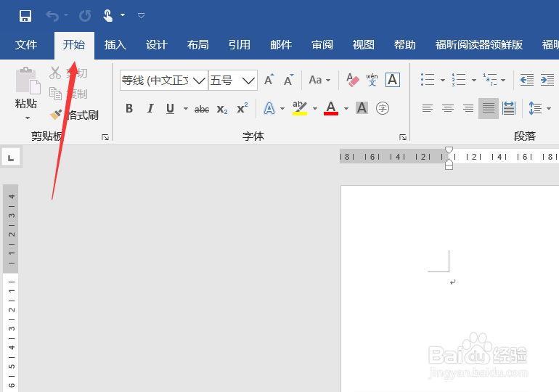Apply multilevel list formatting
559x392 pixels.
coord(490,80)
